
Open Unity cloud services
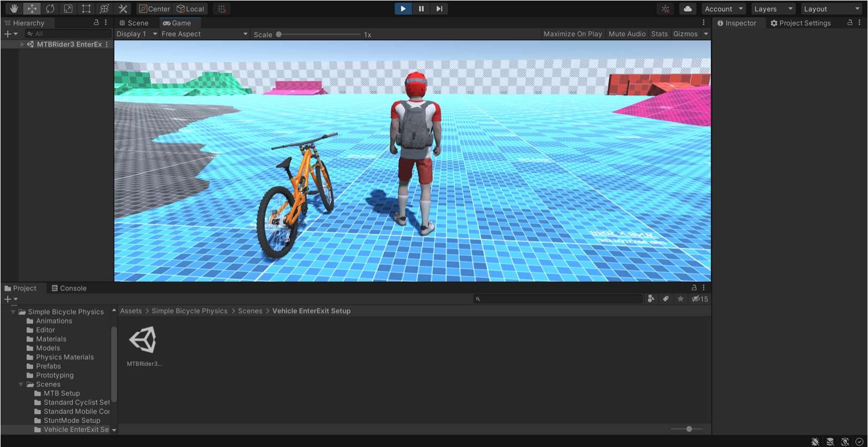688,9
